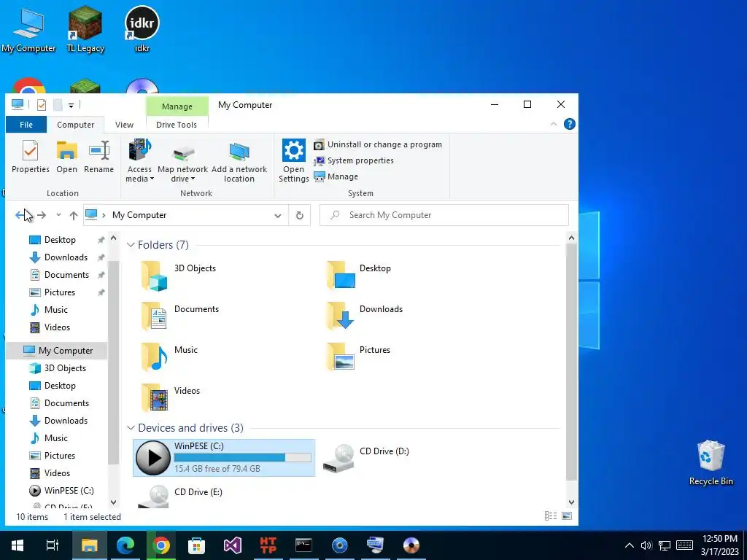
Task: Click the Quick Access Properties checkmark icon
Action: click(42, 105)
